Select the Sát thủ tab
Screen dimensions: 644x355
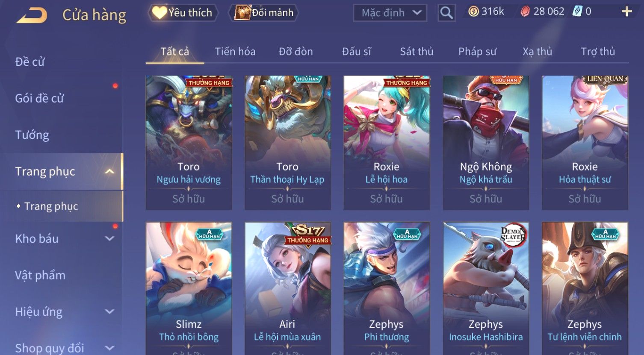click(x=417, y=52)
